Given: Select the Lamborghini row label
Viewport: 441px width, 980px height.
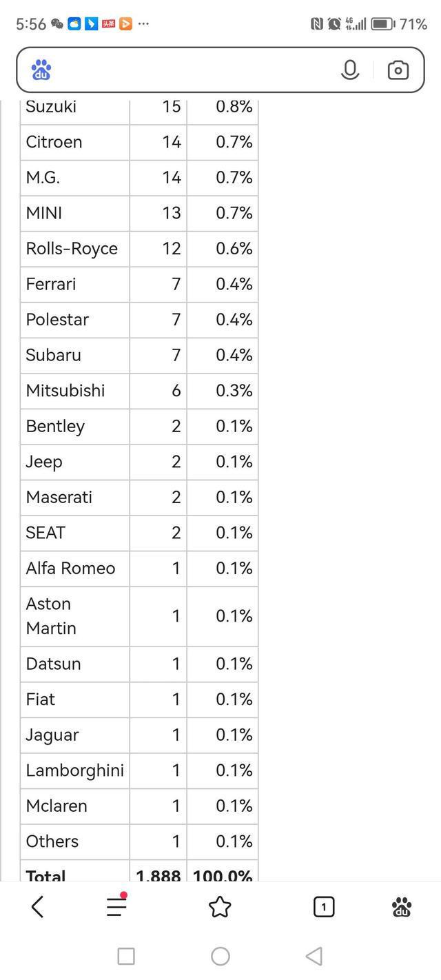Looking at the screenshot, I should click(x=75, y=770).
